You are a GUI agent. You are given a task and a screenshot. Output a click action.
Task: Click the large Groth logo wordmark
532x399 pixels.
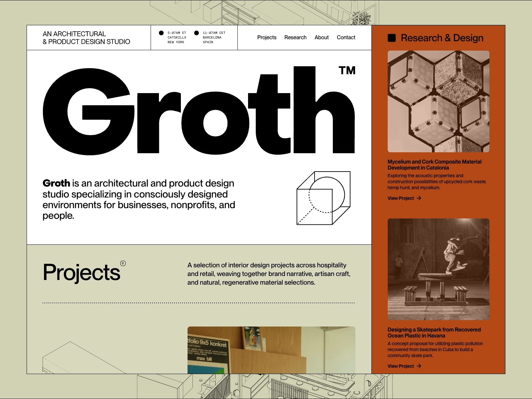point(199,111)
